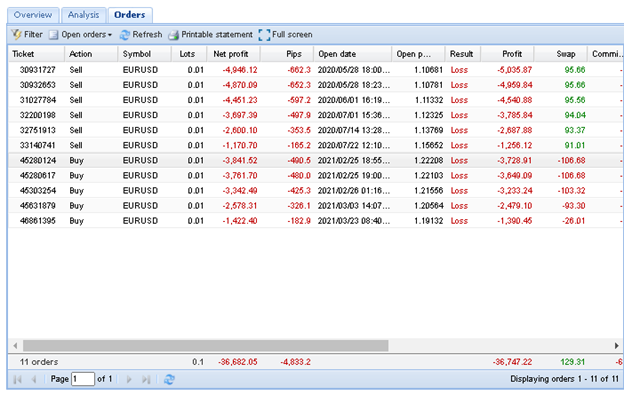Select ticket 45280124 row
The height and width of the screenshot is (395, 624).
tap(316, 161)
